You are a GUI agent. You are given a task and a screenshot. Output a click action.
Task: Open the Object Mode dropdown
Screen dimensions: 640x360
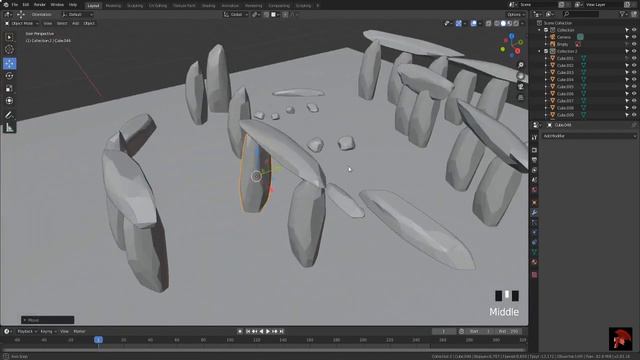click(x=21, y=24)
